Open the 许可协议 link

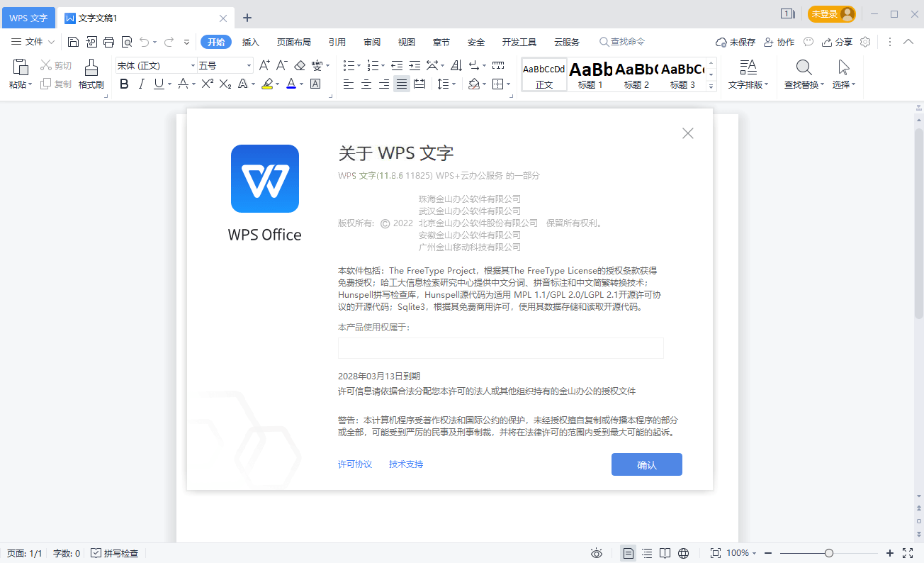point(354,464)
